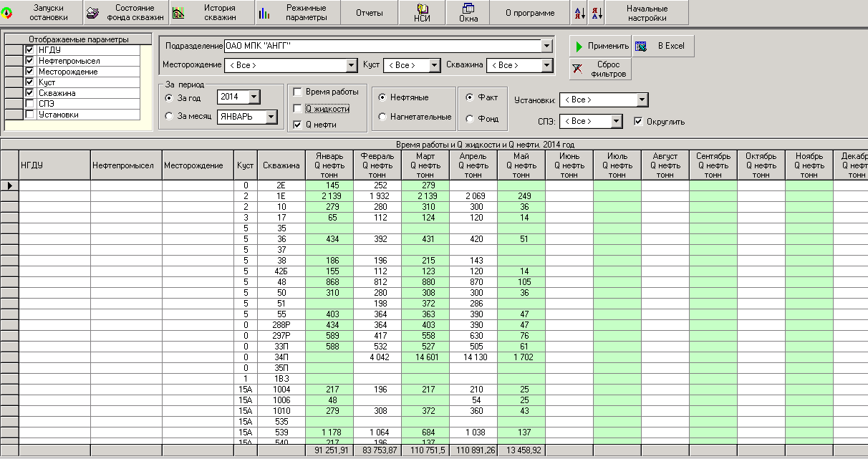The image size is (868, 459).
Task: Click the НСИ book icon button
Action: [x=422, y=12]
